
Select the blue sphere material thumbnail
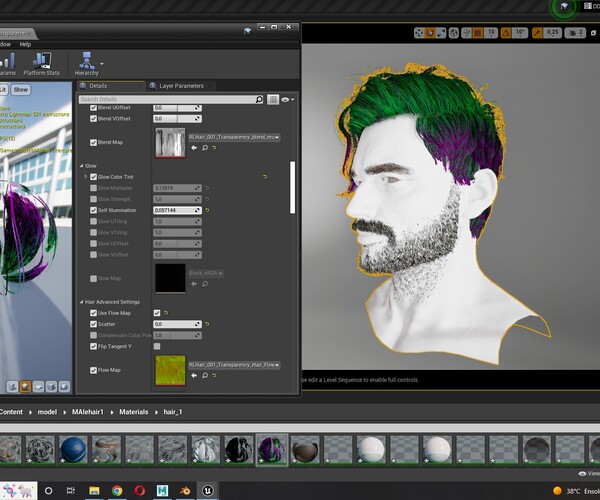click(x=73, y=450)
